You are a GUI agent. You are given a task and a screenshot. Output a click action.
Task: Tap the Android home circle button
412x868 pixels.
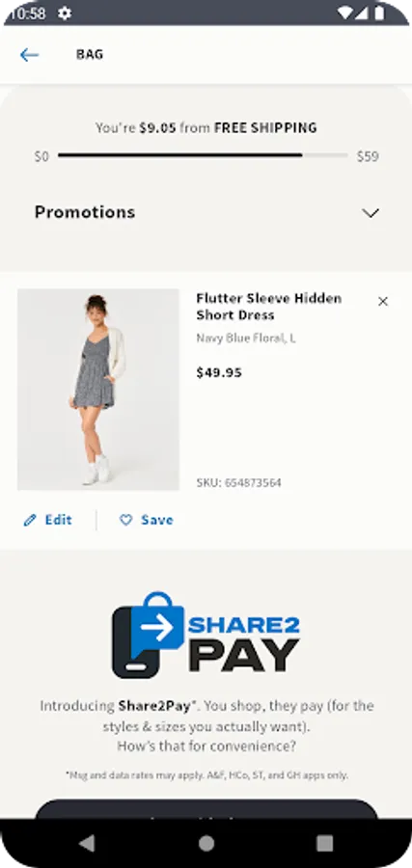pyautogui.click(x=206, y=843)
